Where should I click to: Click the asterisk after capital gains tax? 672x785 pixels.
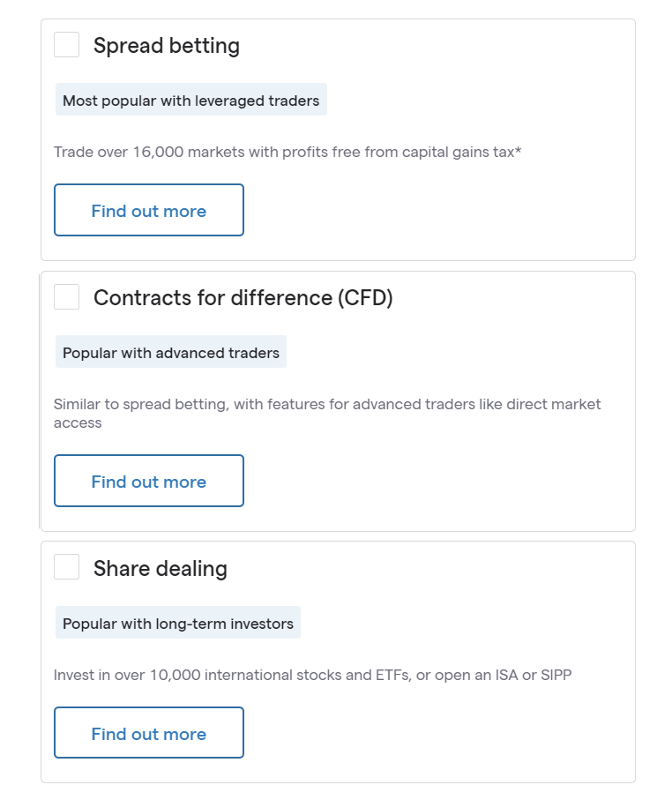[519, 151]
